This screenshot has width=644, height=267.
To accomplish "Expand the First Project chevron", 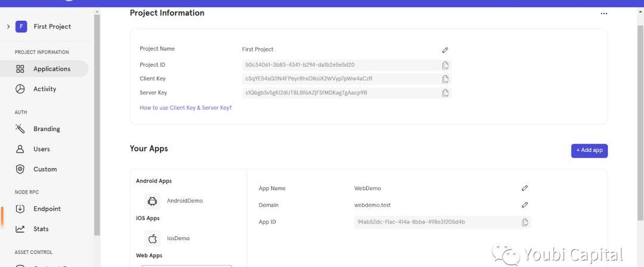I will point(8,26).
